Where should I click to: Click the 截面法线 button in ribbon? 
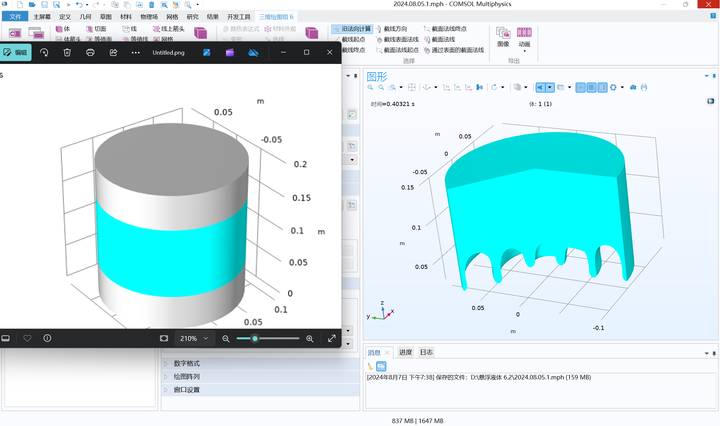coord(441,39)
